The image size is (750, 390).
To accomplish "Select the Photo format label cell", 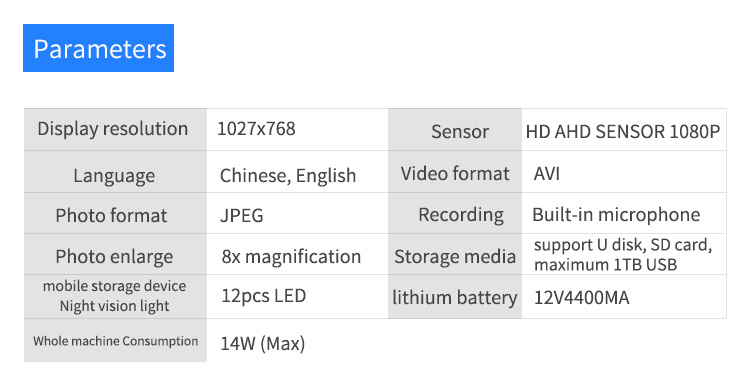I will (x=115, y=213).
